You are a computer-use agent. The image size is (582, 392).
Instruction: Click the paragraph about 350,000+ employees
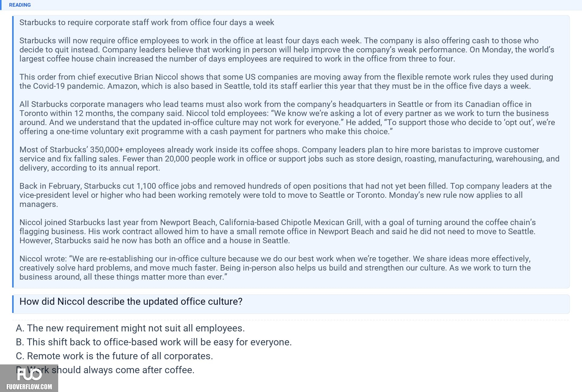tap(289, 159)
